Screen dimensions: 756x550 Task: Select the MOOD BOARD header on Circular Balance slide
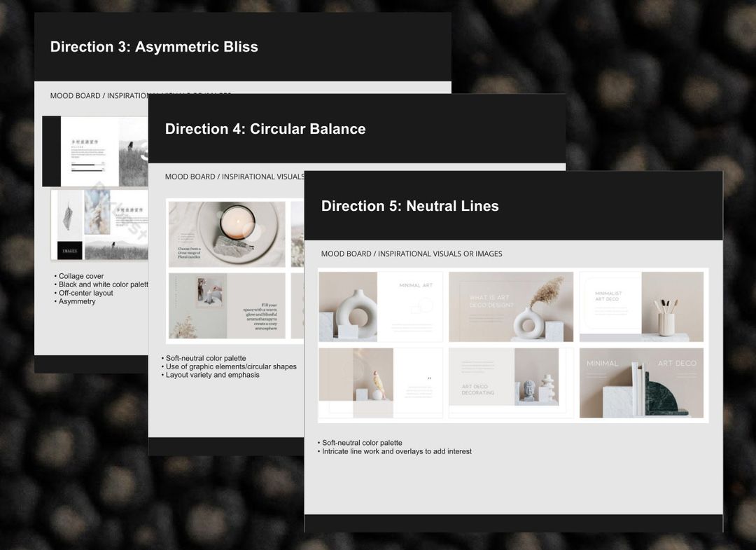click(231, 177)
